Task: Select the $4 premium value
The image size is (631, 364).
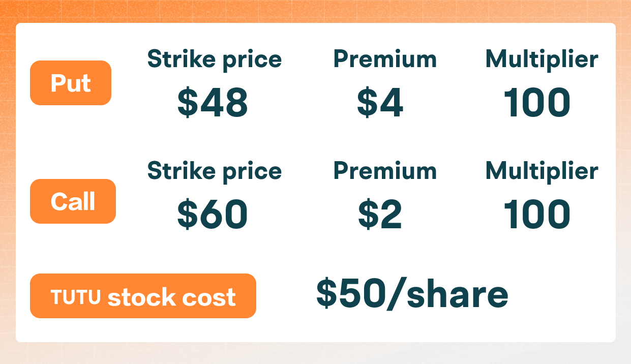Action: point(380,103)
